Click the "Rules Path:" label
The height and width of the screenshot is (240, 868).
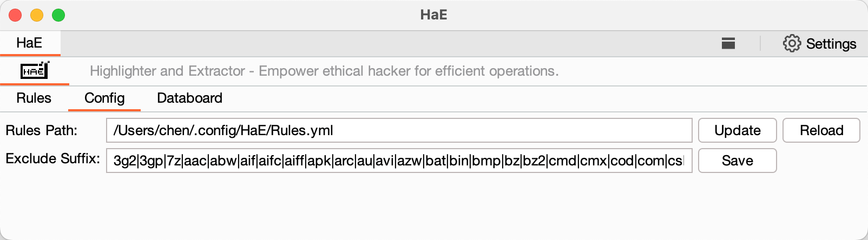(42, 130)
